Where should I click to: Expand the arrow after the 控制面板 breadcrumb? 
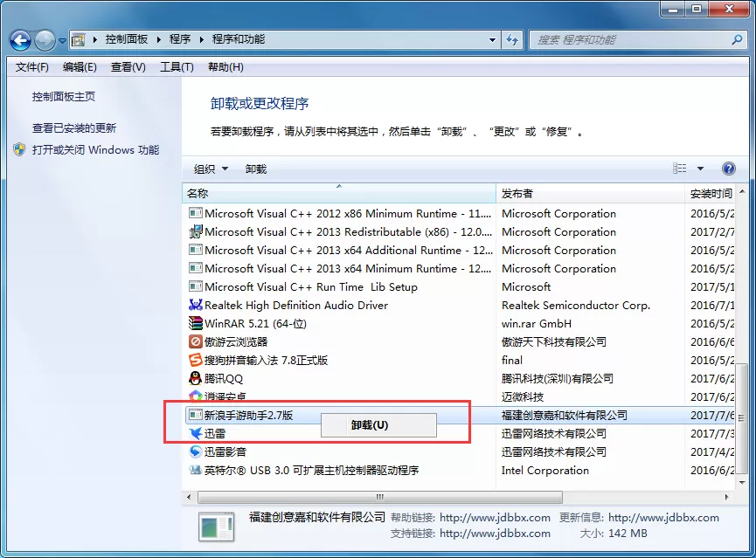158,39
